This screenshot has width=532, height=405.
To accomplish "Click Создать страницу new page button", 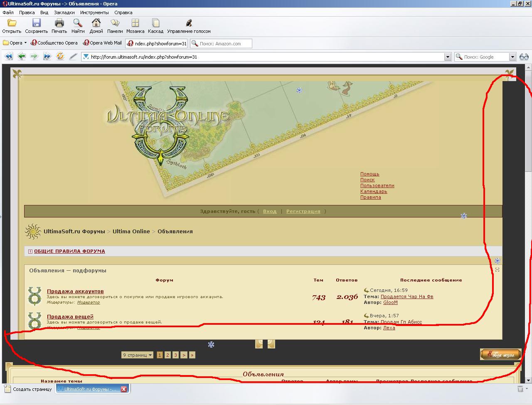I will point(28,389).
